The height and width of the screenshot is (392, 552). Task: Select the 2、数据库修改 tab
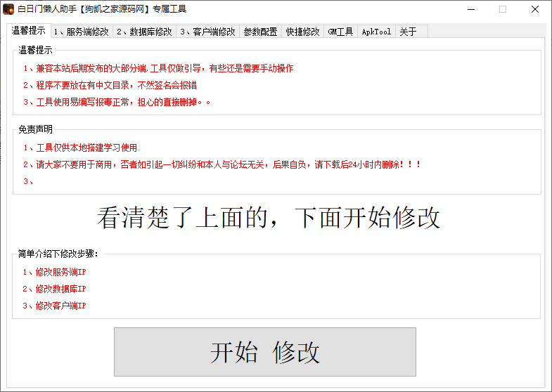[x=143, y=32]
